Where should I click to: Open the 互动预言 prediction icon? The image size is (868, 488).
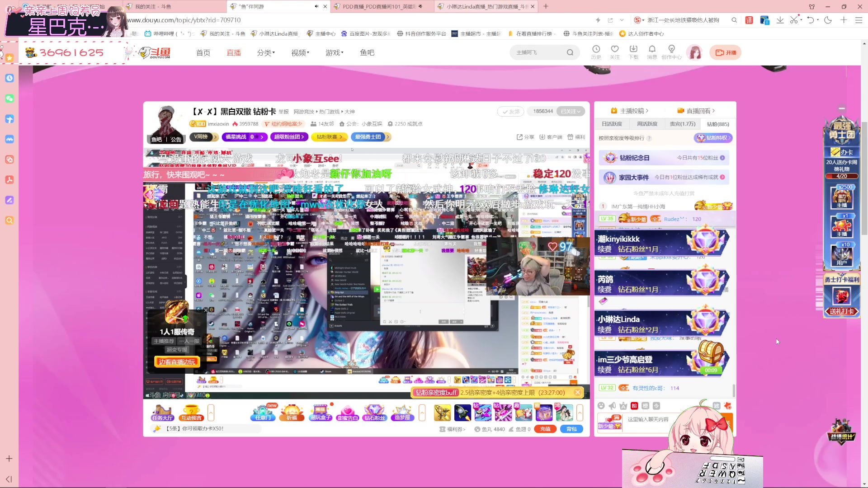pos(191,413)
